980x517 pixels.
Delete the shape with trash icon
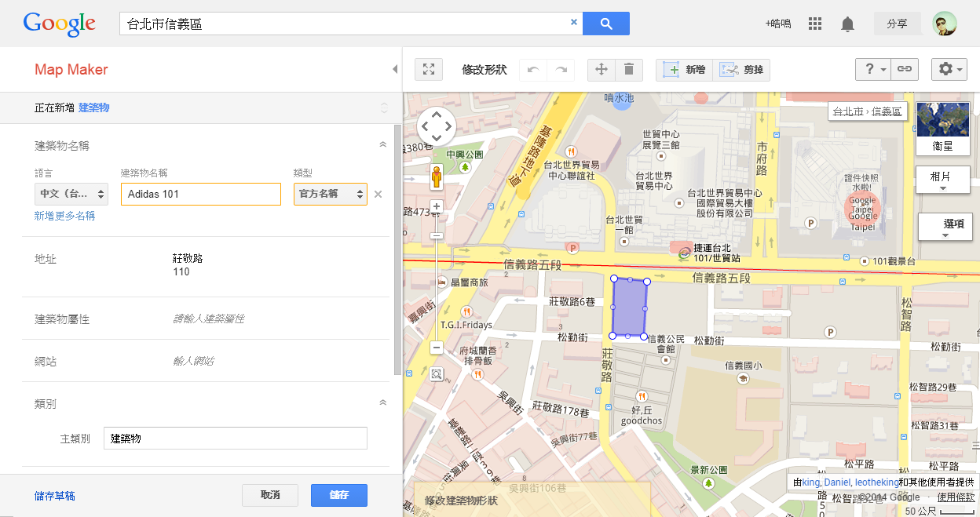click(629, 70)
